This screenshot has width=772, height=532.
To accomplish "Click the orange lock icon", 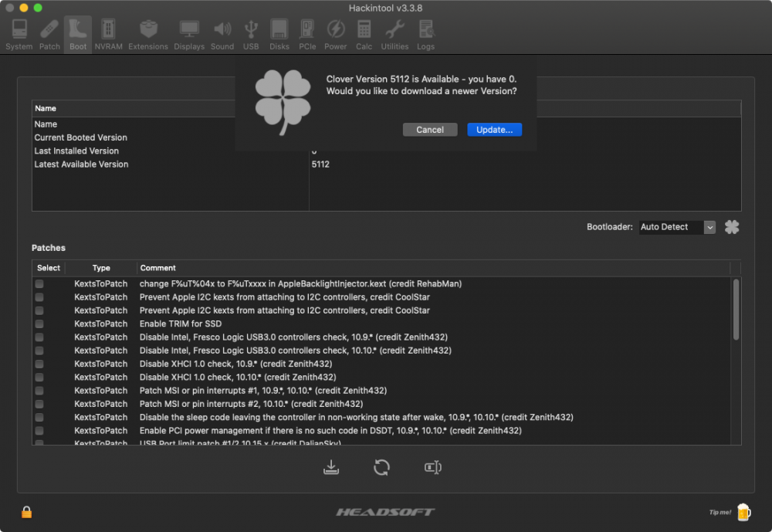I will [x=26, y=512].
